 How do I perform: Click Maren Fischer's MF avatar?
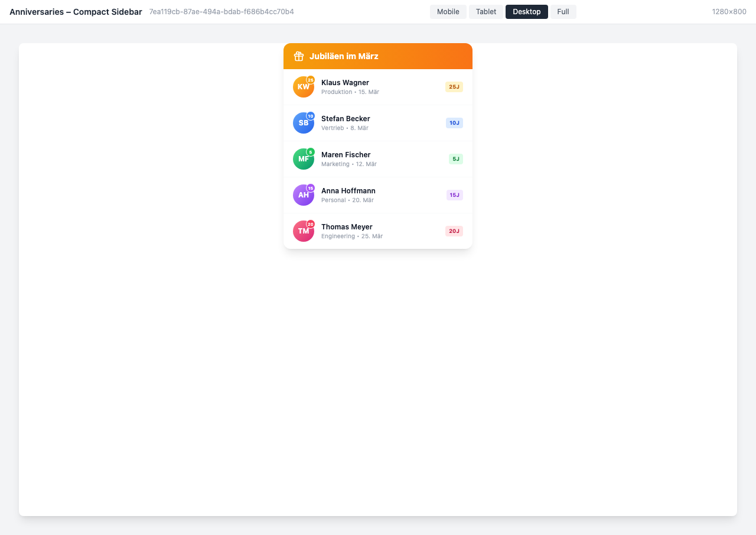(304, 159)
